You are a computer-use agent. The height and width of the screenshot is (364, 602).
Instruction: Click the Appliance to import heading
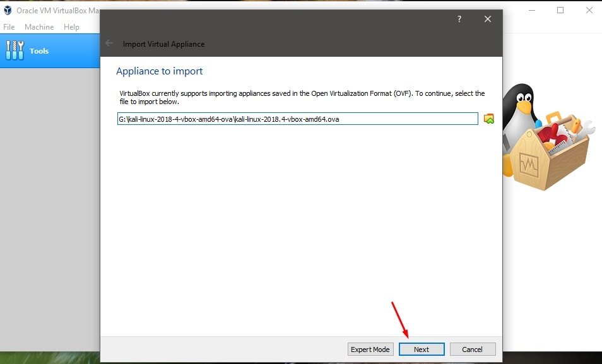click(x=159, y=71)
